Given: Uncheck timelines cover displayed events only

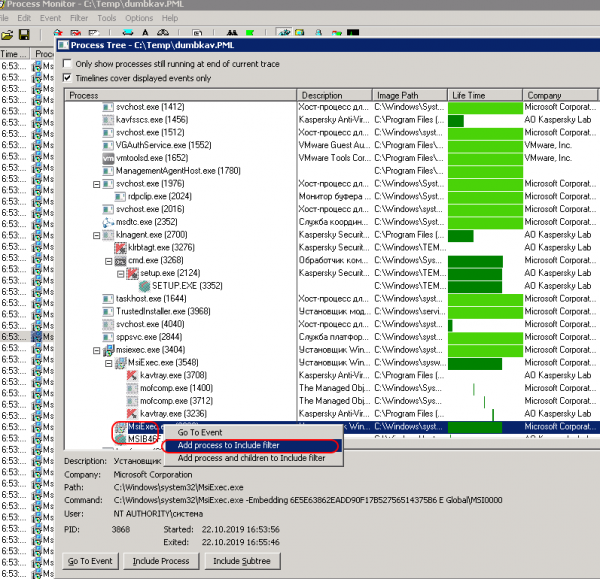Looking at the screenshot, I should (68, 78).
